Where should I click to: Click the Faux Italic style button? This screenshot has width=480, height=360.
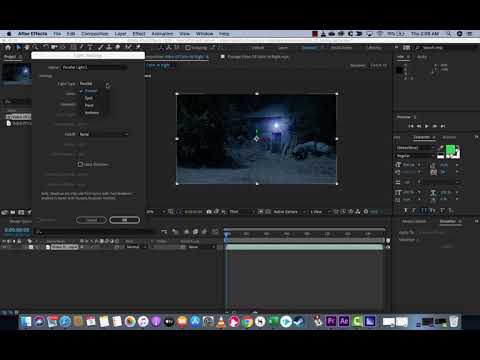click(x=413, y=210)
